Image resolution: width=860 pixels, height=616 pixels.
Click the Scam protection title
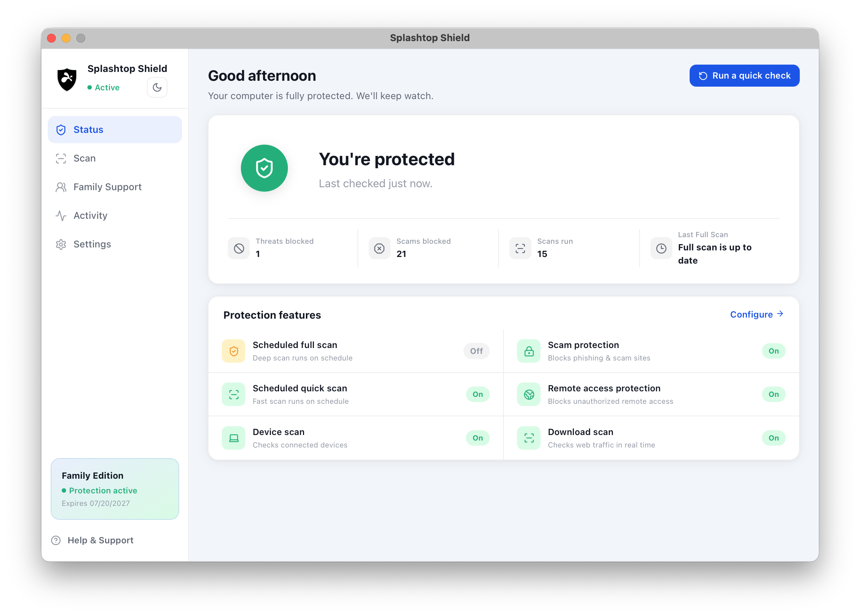(x=583, y=345)
